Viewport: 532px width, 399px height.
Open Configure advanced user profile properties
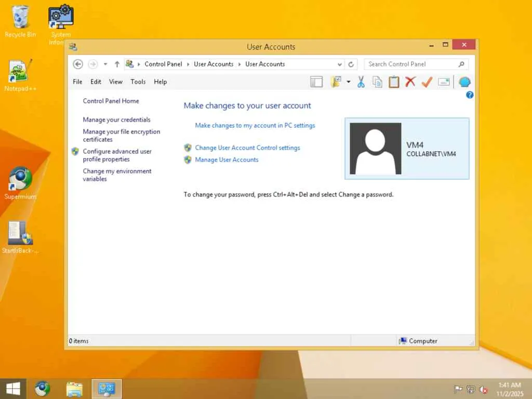click(117, 155)
